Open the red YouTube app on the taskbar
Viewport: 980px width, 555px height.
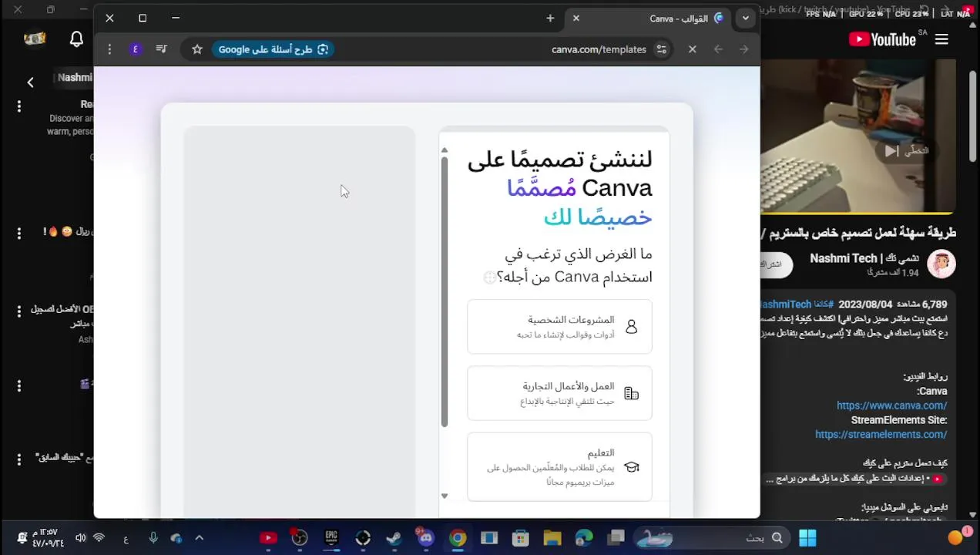(x=268, y=538)
